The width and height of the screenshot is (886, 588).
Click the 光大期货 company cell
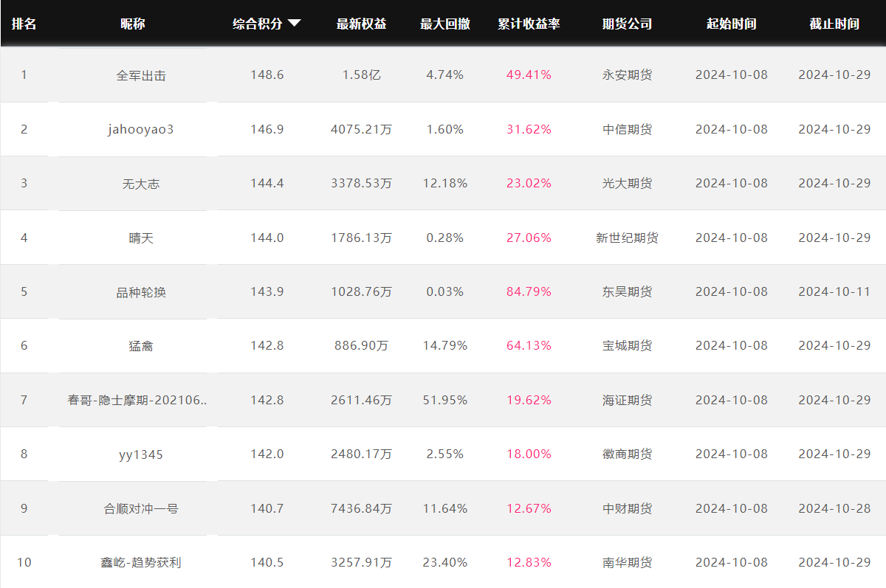628,183
